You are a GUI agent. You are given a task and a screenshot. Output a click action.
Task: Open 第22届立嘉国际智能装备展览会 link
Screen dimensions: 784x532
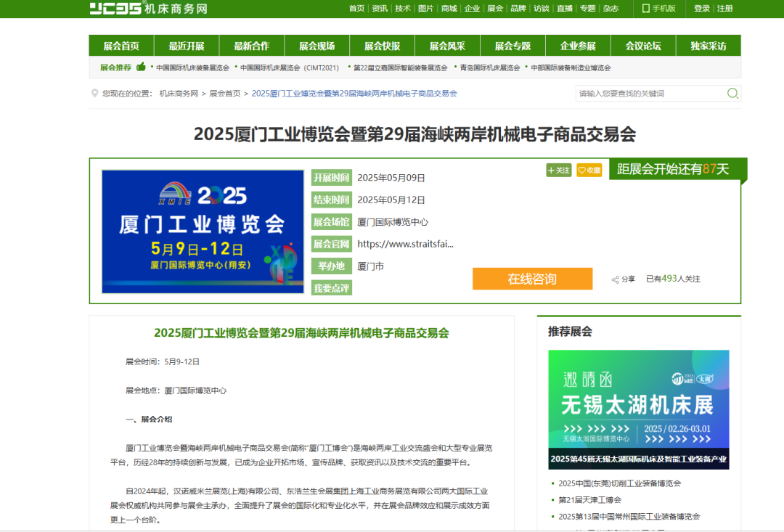click(x=400, y=67)
